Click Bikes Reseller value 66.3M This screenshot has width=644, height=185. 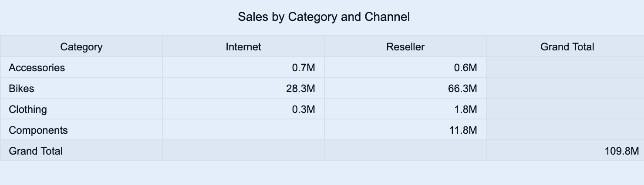pos(462,89)
